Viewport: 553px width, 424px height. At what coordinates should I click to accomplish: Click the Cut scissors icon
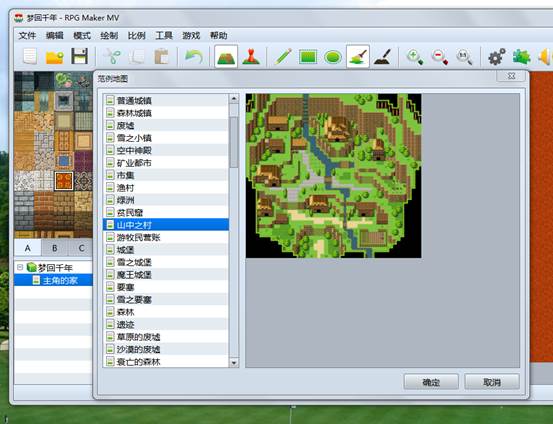[113, 56]
